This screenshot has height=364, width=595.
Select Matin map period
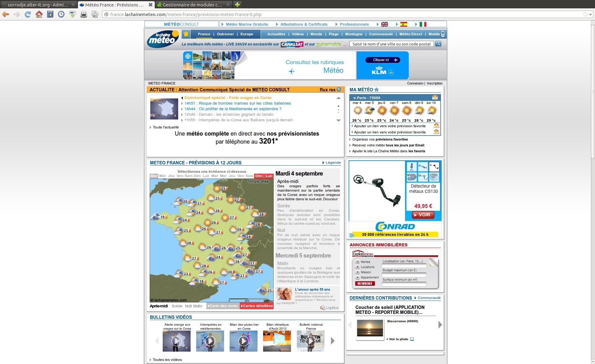coord(198,306)
